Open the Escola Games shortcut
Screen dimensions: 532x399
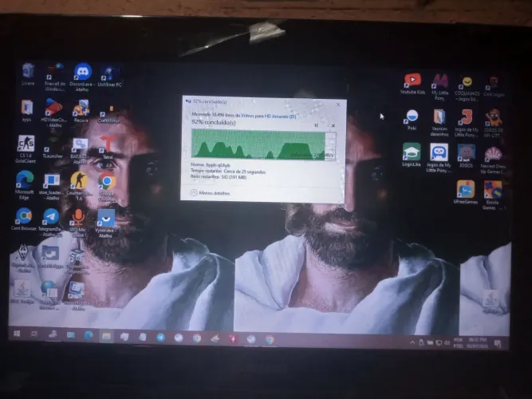point(493,195)
